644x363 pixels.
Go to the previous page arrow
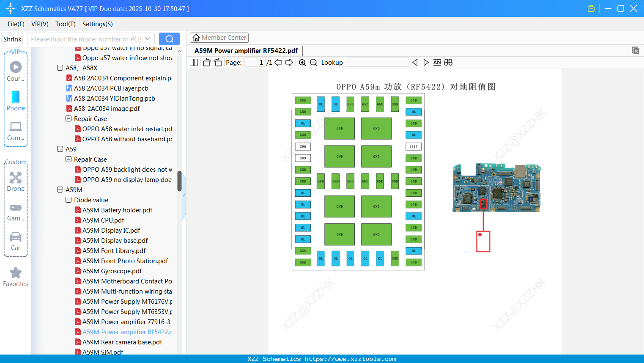278,63
